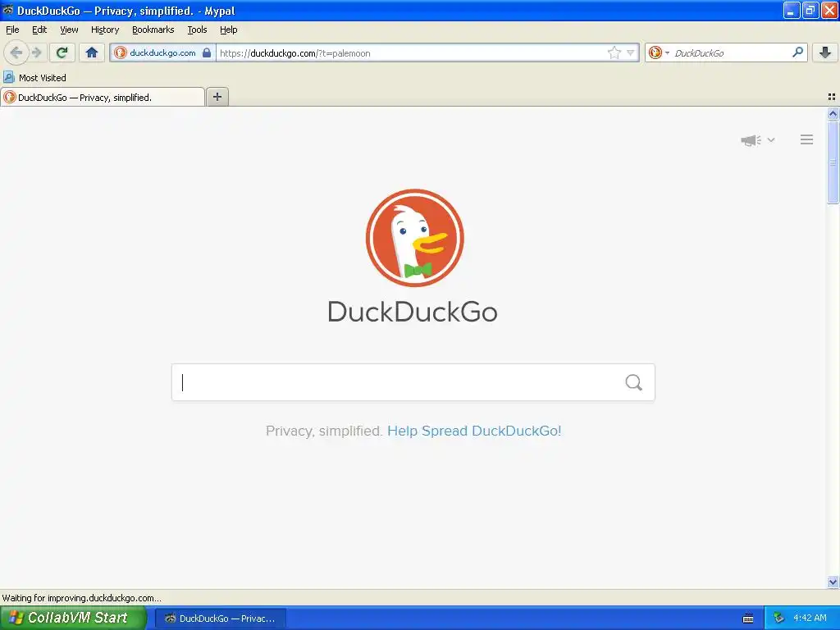
Task: Click the green system tray icon
Action: tap(778, 618)
